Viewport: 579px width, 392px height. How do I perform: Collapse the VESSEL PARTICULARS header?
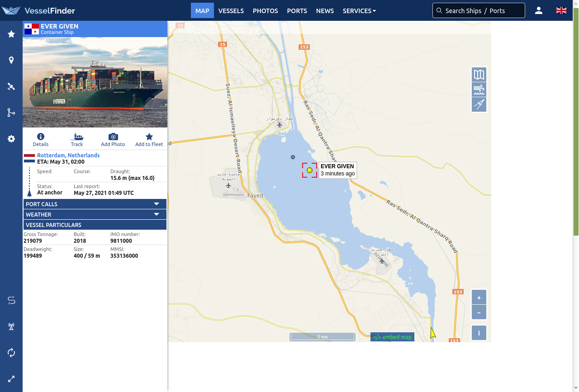[x=95, y=225]
